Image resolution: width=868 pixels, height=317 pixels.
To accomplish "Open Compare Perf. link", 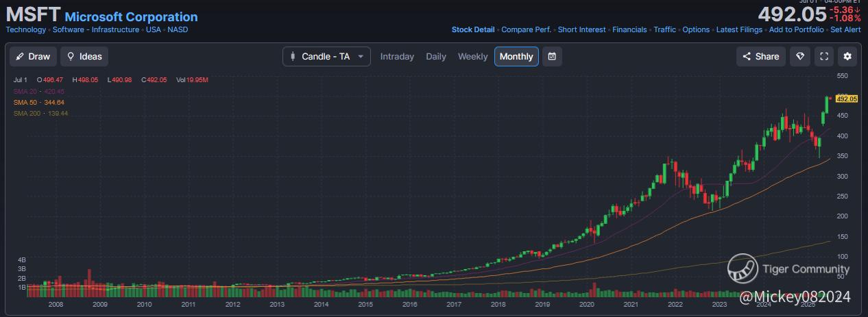I will click(526, 30).
